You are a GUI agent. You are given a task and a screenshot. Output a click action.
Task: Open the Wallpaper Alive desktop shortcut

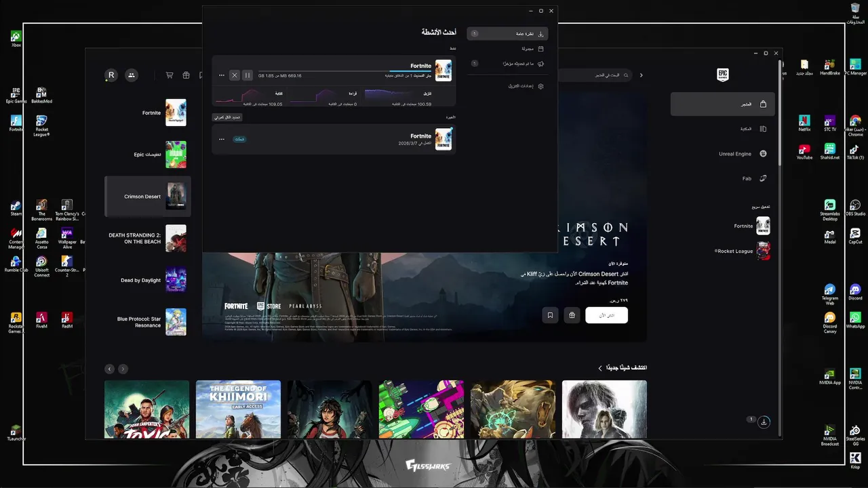coord(67,237)
